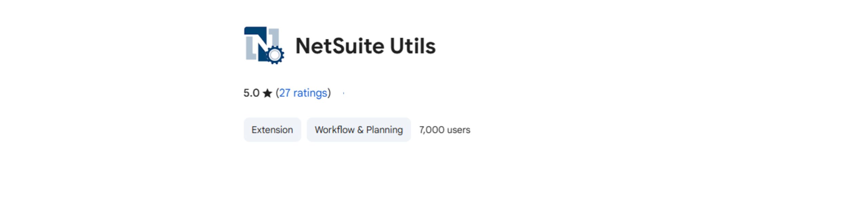Click the word Planning in category chip
The image size is (868, 218).
pyautogui.click(x=384, y=130)
